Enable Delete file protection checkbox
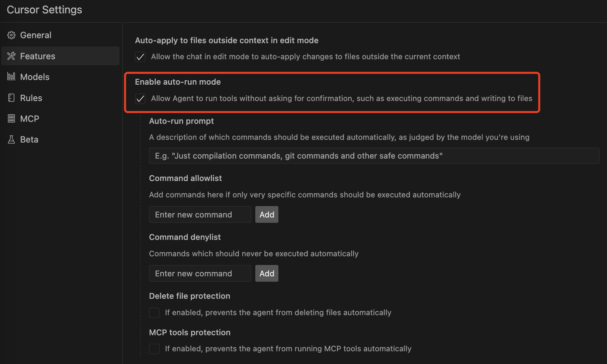607x364 pixels. point(154,312)
